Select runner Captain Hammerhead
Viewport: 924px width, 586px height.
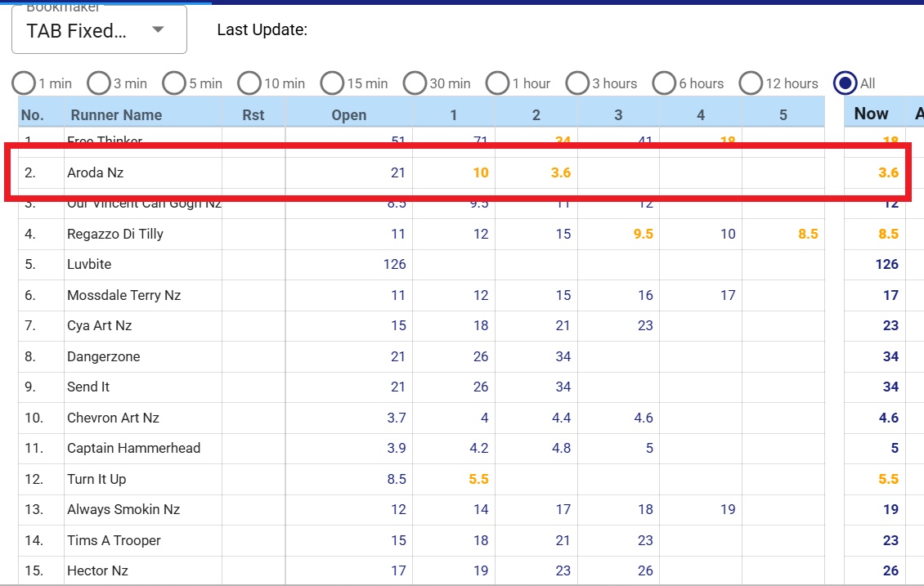[134, 448]
